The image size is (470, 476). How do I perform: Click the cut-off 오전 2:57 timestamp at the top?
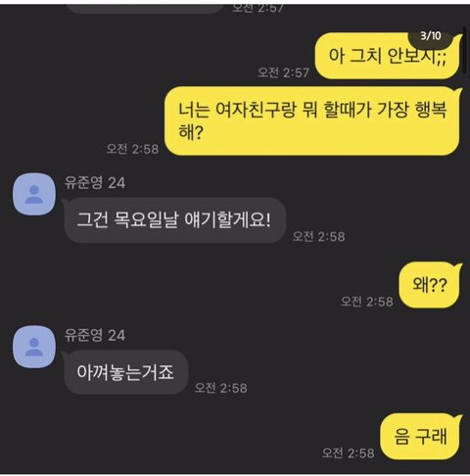coord(258,8)
